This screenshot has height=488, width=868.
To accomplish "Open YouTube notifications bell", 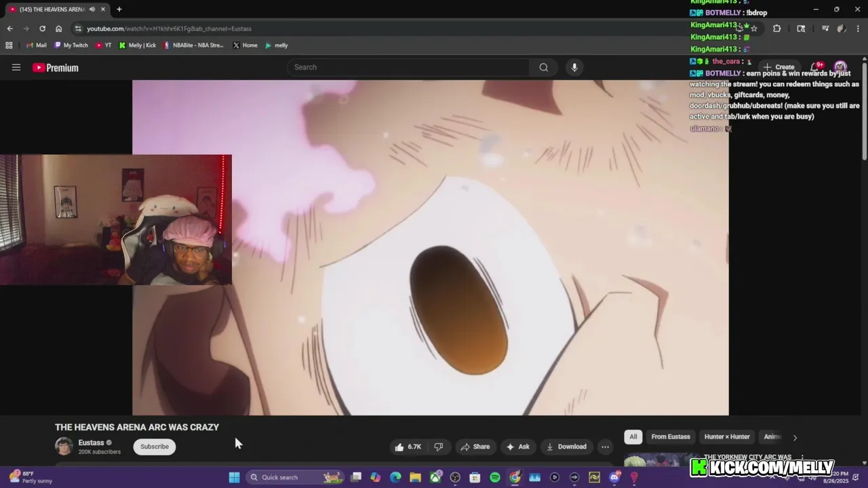I will tap(817, 67).
